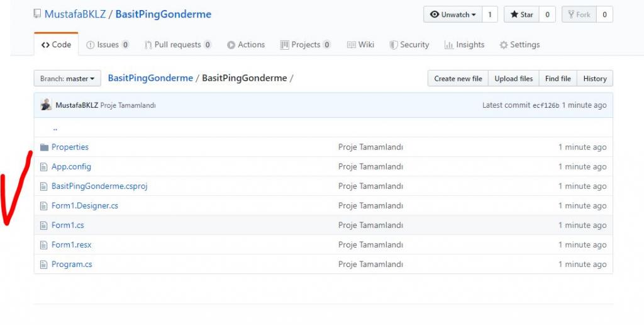Click the file icon beside Form1.resx
This screenshot has height=325, width=644.
[x=43, y=245]
